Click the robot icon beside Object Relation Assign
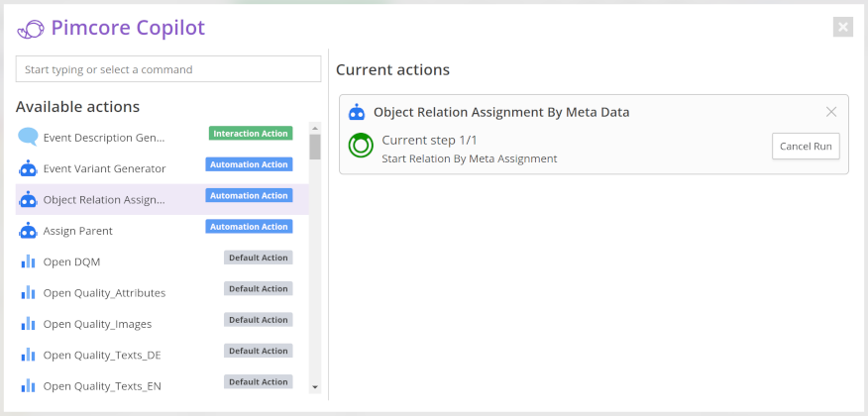Viewport: 868px width, 416px height. pyautogui.click(x=28, y=199)
